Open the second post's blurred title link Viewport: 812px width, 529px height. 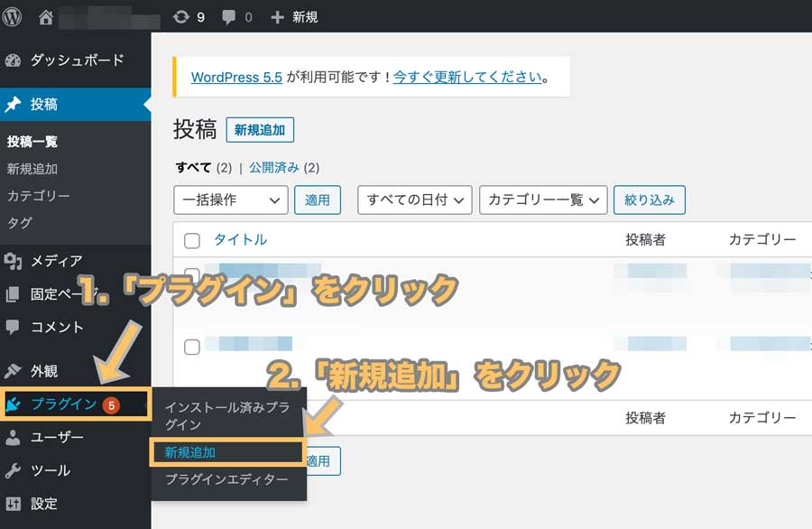[x=249, y=344]
